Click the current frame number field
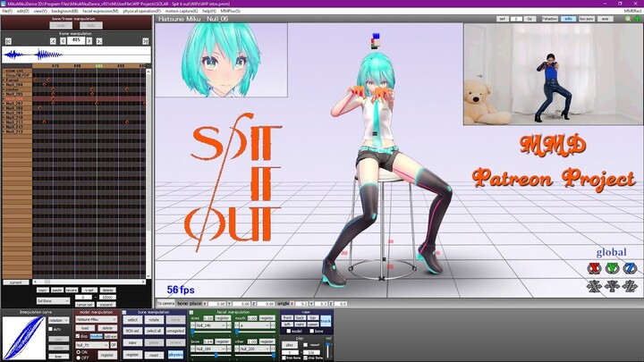This screenshot has width=644, height=362. 76,40
